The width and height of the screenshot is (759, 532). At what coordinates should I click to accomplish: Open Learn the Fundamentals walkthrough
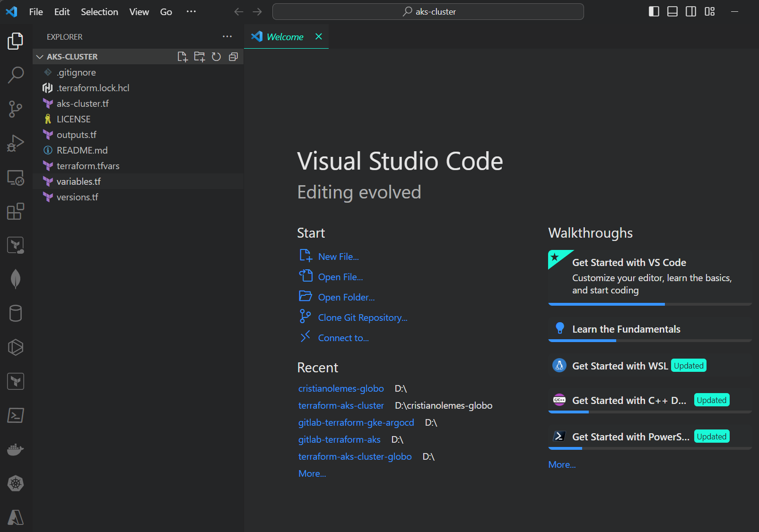click(650, 329)
